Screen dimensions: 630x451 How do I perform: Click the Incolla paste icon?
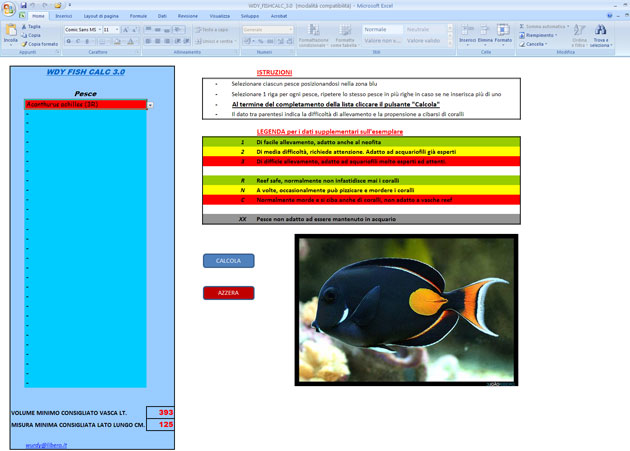(10, 30)
